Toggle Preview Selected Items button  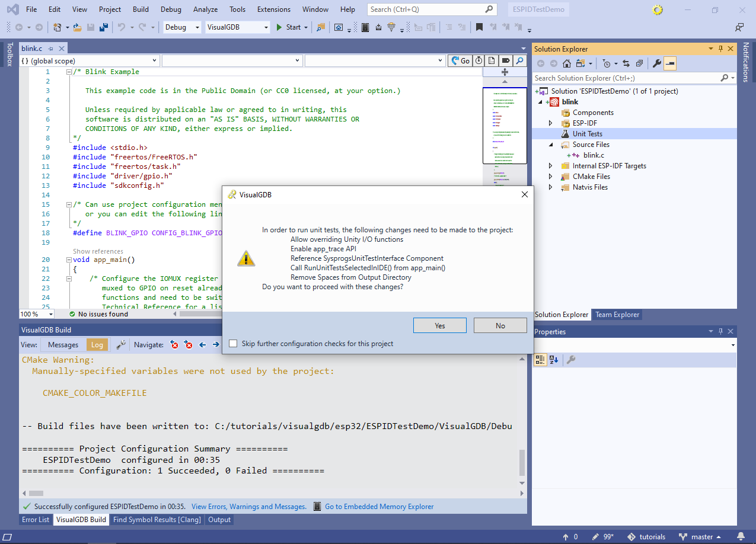point(670,63)
